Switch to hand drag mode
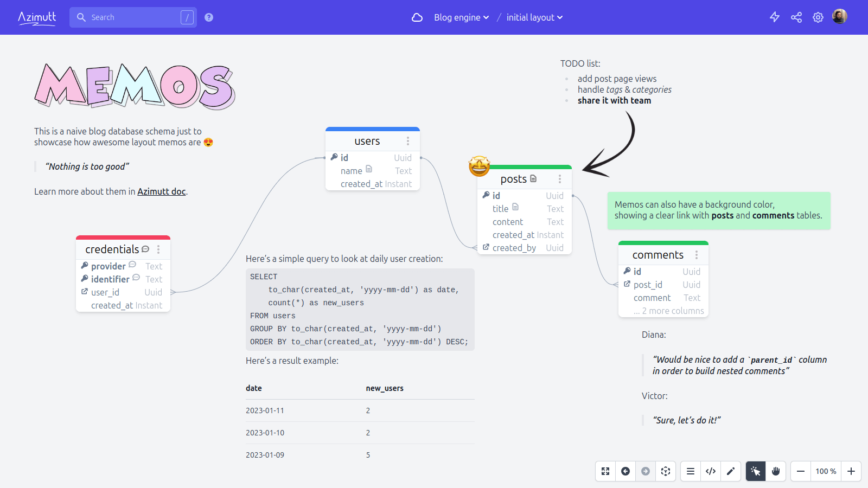The image size is (868, 488). click(x=776, y=471)
